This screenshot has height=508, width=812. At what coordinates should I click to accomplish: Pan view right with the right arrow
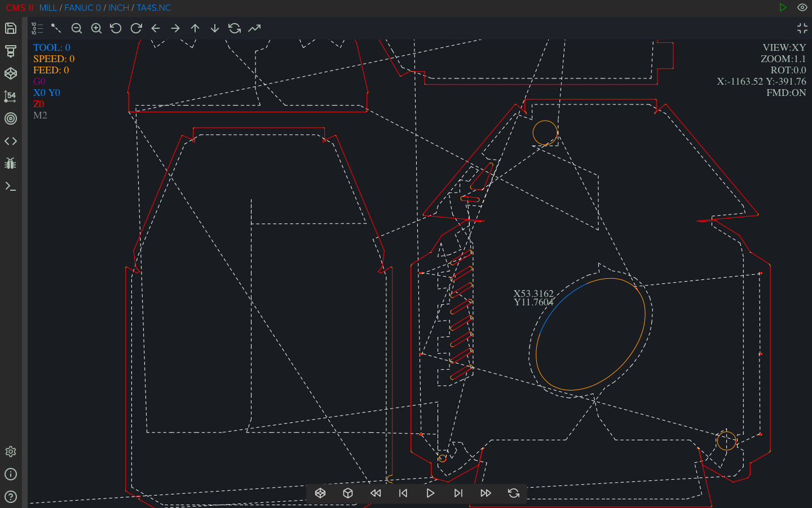pos(175,28)
